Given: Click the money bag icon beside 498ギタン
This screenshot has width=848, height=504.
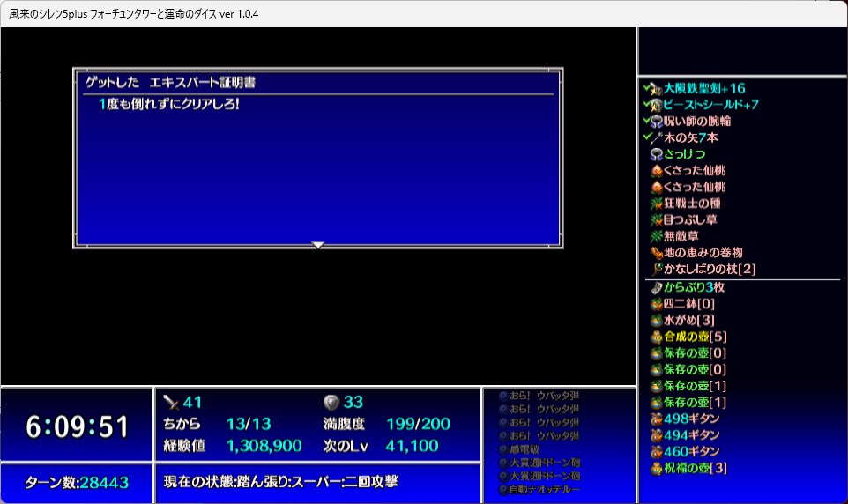Looking at the screenshot, I should pyautogui.click(x=656, y=419).
